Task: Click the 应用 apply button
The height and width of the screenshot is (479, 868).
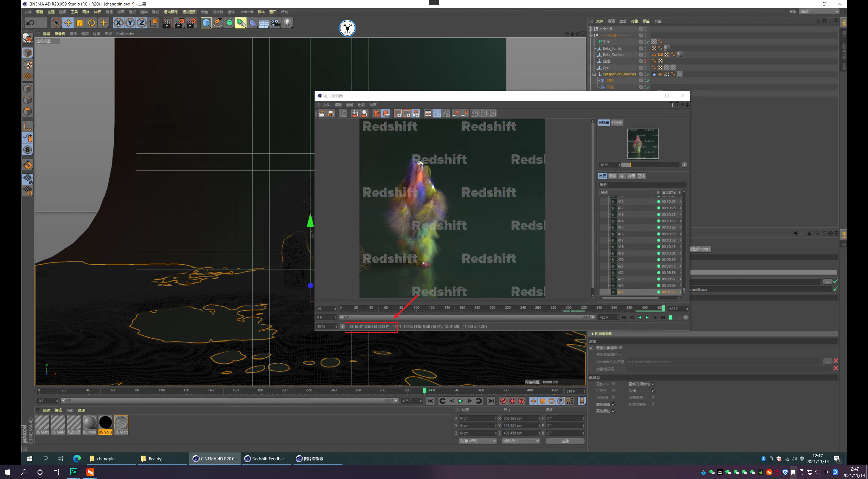Action: [x=565, y=441]
